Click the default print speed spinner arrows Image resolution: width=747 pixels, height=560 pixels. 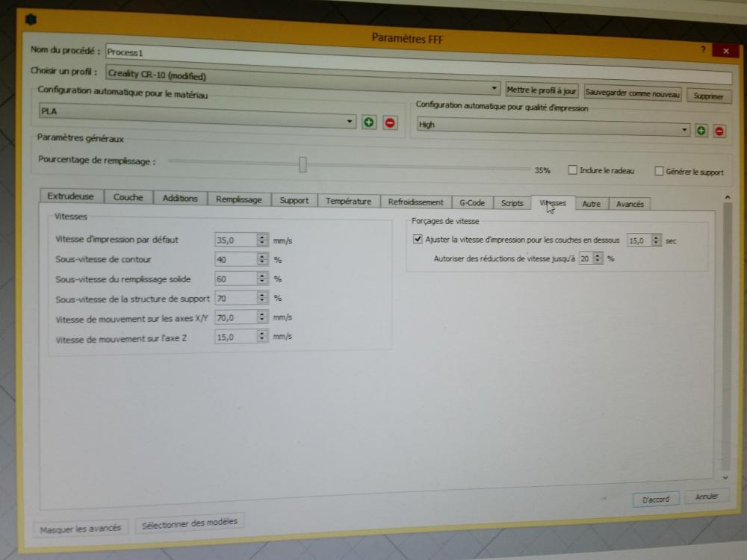click(262, 240)
